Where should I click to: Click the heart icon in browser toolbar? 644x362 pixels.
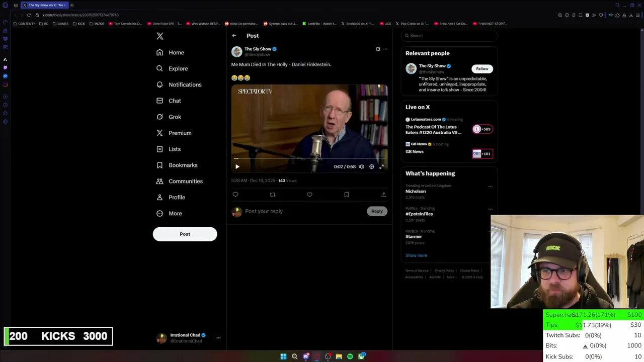600,15
